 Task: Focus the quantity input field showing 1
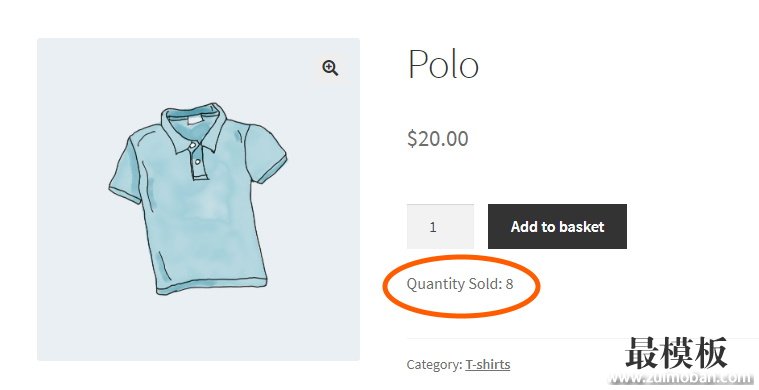pos(440,226)
